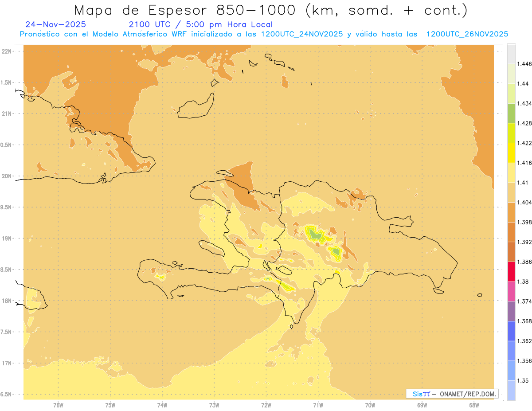This screenshot has height=411, width=532.
Task: Click the '1.374' legend value
Action: point(524,301)
